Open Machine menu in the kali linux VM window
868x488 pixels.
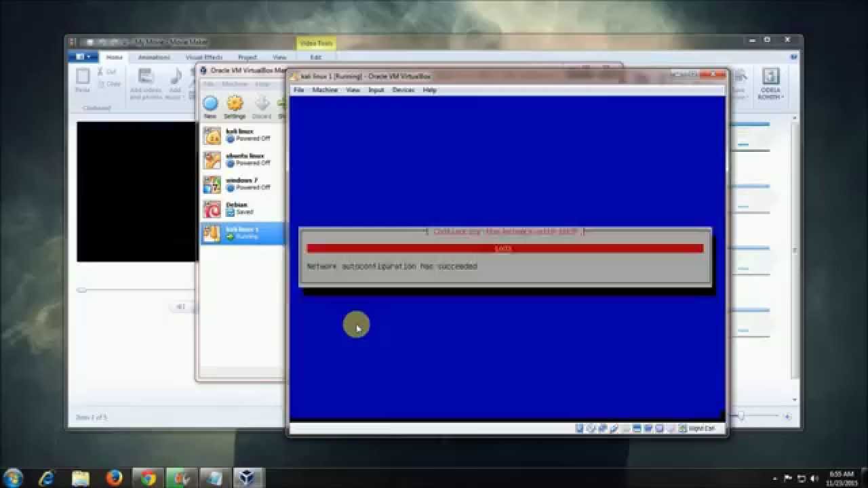(x=325, y=89)
